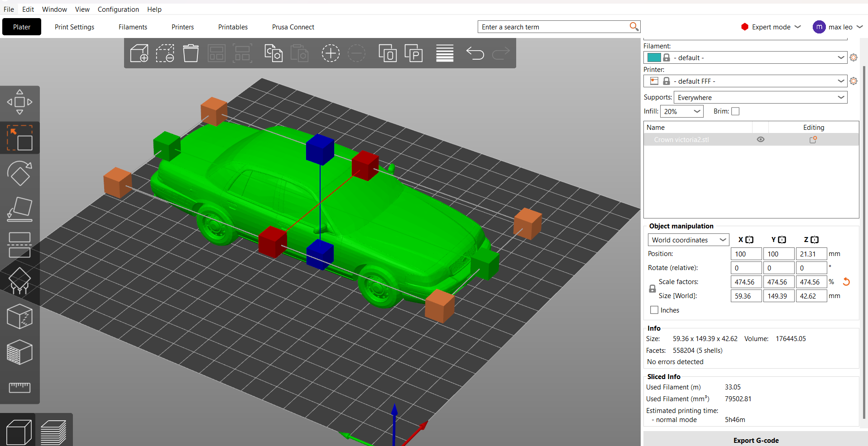Click the teal filament color swatch

pyautogui.click(x=654, y=57)
